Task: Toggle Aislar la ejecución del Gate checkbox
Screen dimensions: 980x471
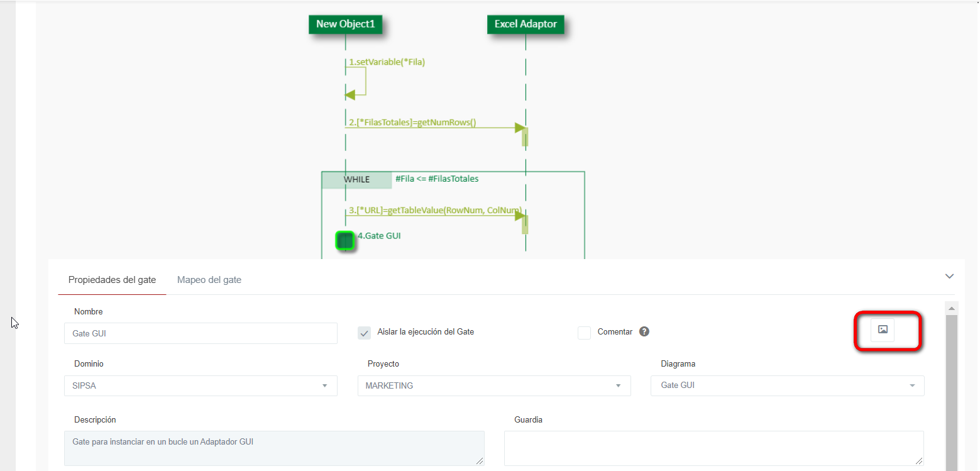Action: (x=364, y=333)
